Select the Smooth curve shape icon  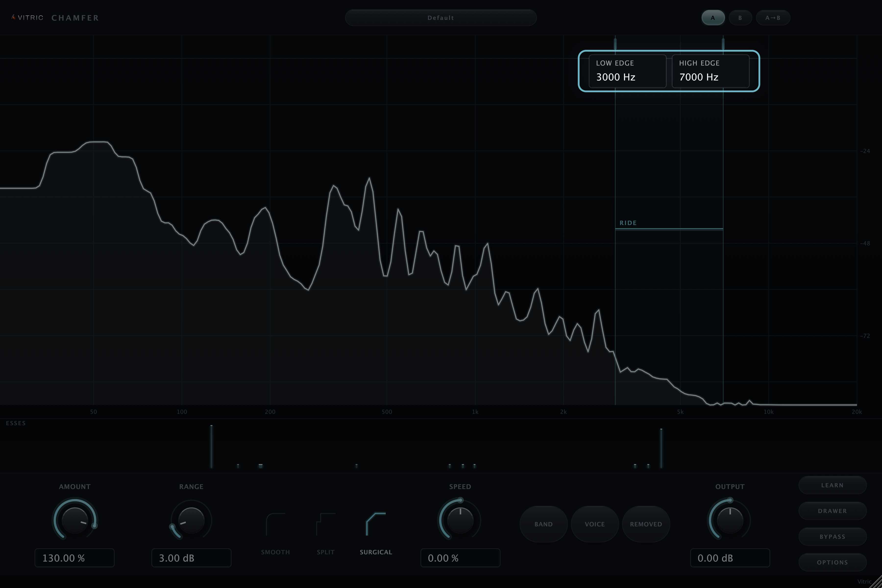click(x=276, y=524)
